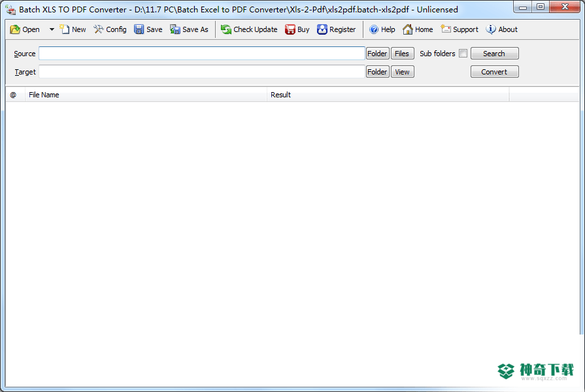Image resolution: width=585 pixels, height=392 pixels.
Task: Sort by the @ column header
Action: 15,95
